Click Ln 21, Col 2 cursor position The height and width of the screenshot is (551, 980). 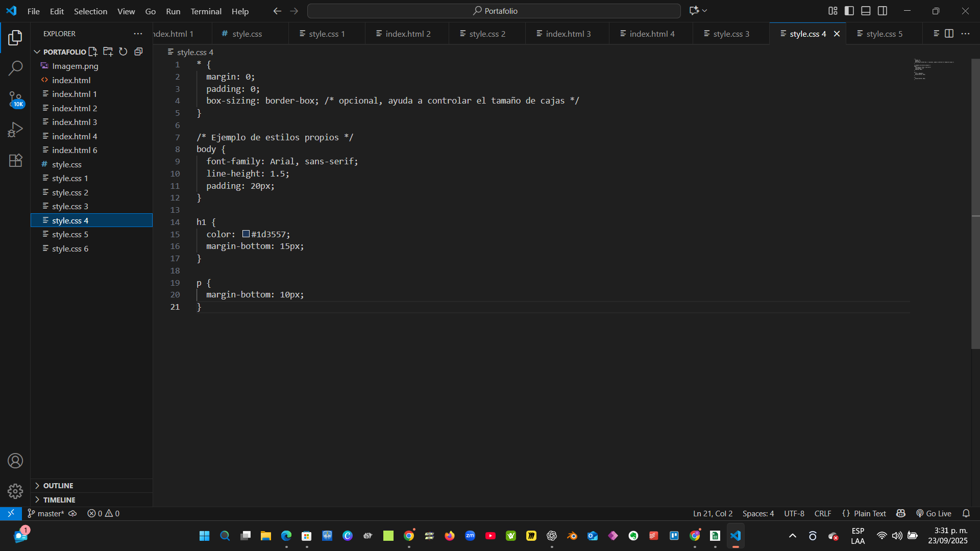pos(713,513)
